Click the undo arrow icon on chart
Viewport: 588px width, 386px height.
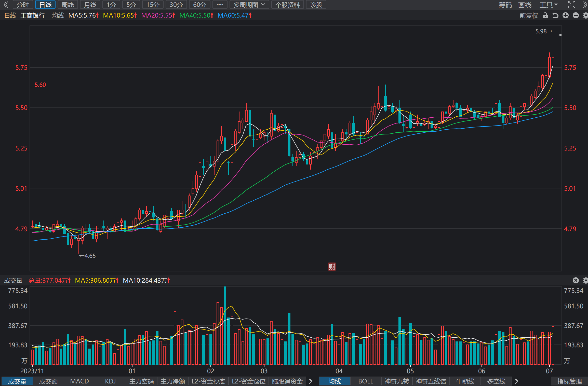[x=555, y=16]
